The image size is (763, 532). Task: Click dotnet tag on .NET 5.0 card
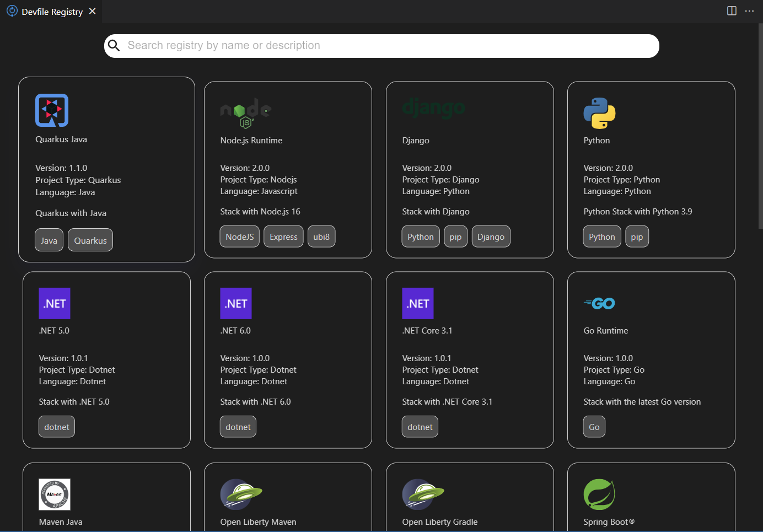(57, 427)
